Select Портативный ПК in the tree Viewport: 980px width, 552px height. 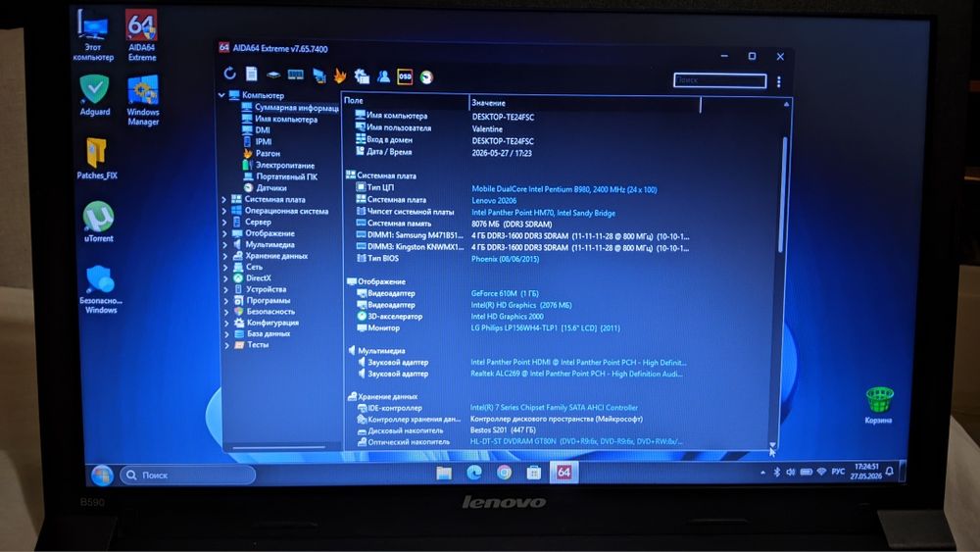(286, 176)
